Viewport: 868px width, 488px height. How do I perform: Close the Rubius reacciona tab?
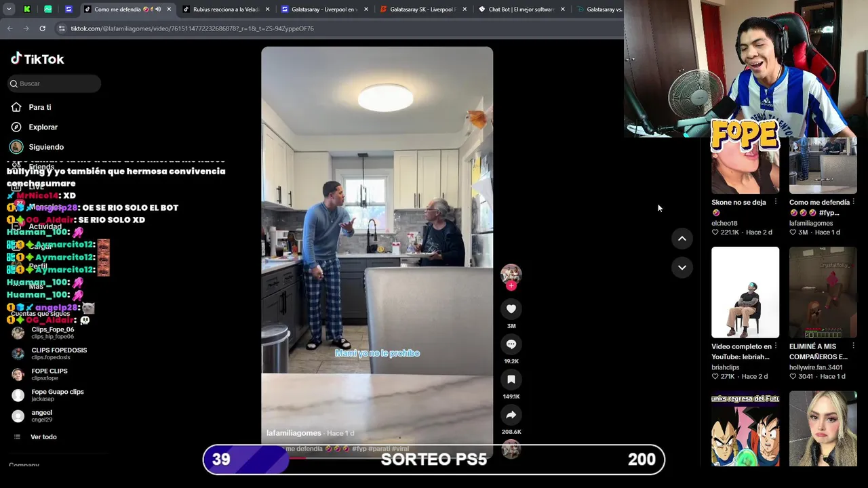tap(267, 9)
